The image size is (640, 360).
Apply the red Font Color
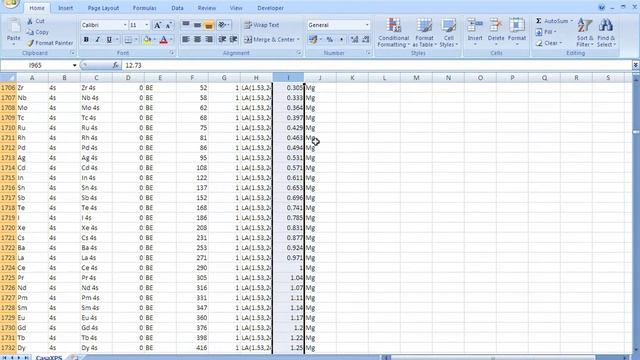164,40
